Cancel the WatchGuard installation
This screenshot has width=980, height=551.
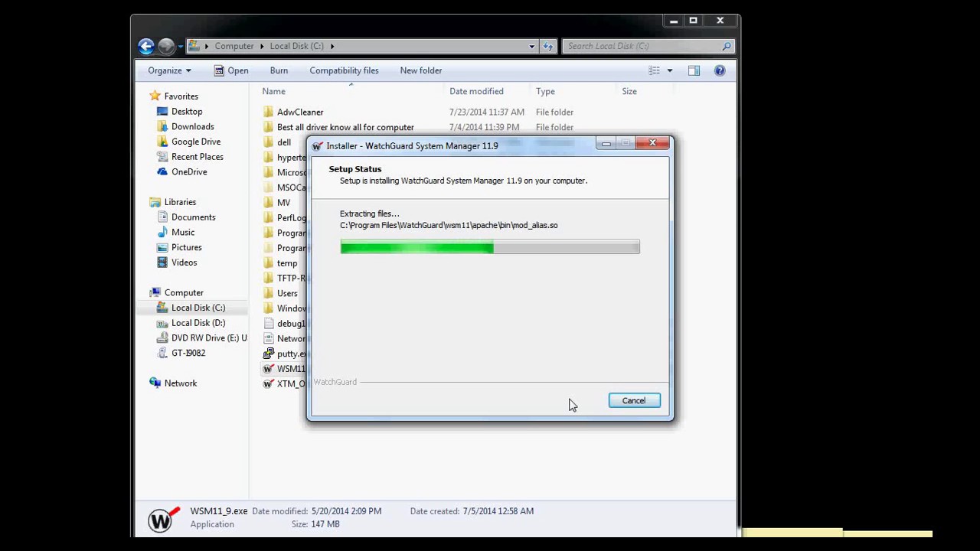(x=634, y=400)
